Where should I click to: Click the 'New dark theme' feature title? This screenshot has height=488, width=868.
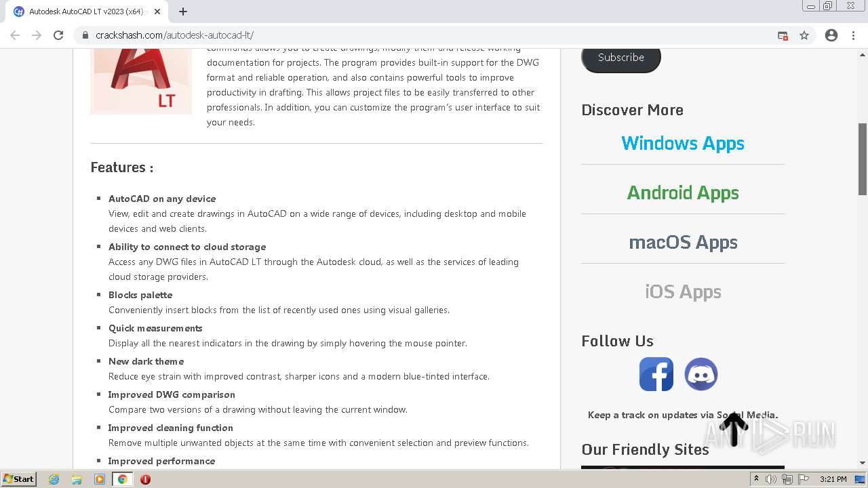pyautogui.click(x=146, y=361)
